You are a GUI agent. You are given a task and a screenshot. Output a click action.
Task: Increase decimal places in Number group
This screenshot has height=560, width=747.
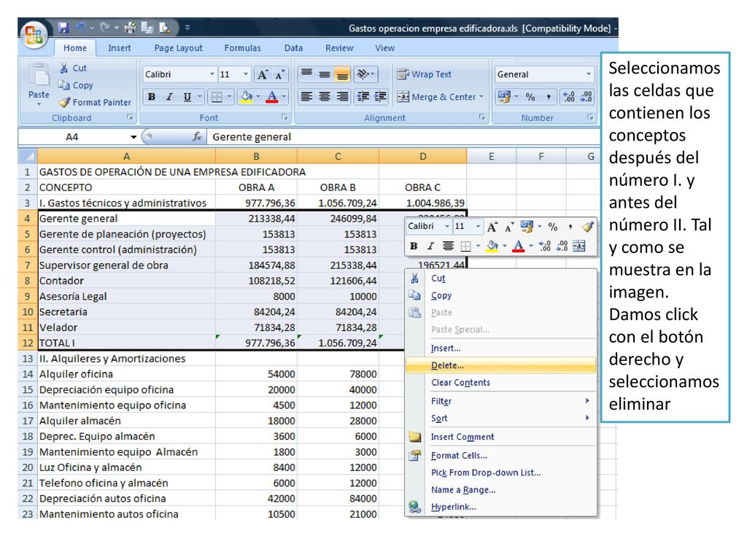pyautogui.click(x=569, y=97)
